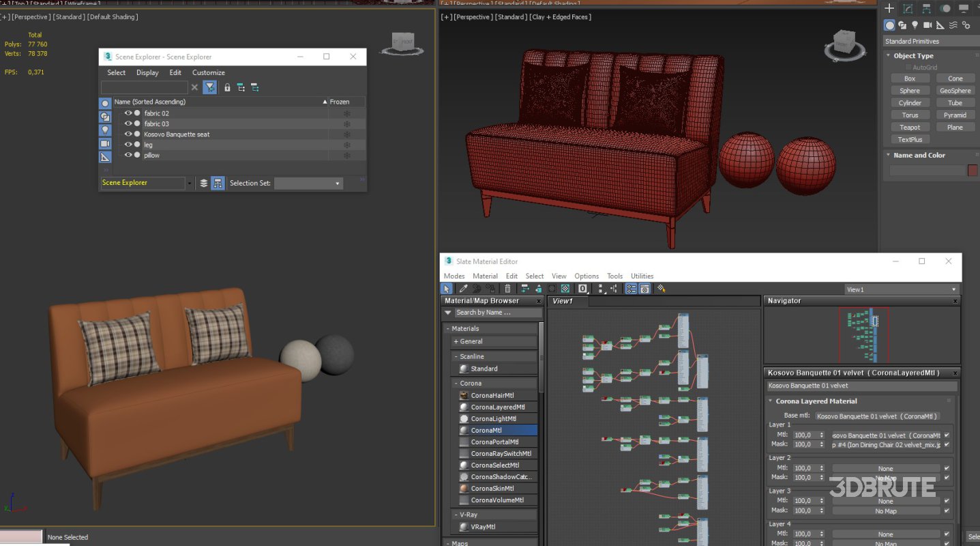This screenshot has width=980, height=546.
Task: Hide the pillow object via eye icon
Action: coord(128,155)
